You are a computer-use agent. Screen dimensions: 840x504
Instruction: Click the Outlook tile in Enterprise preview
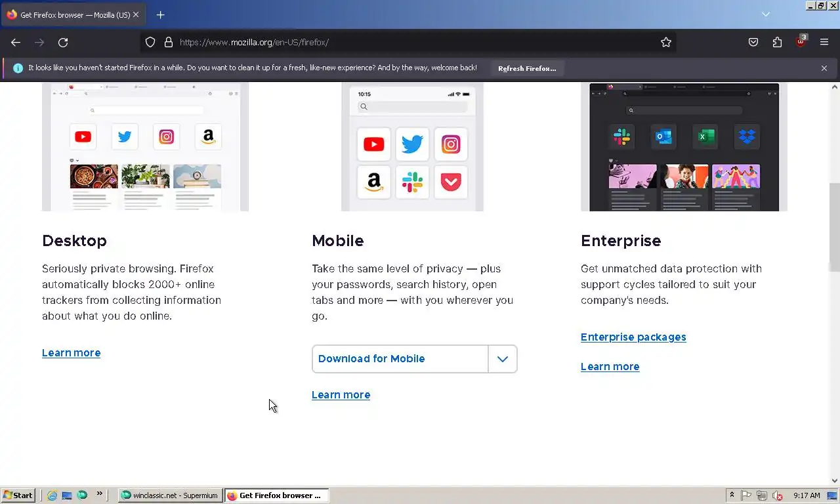coord(663,136)
